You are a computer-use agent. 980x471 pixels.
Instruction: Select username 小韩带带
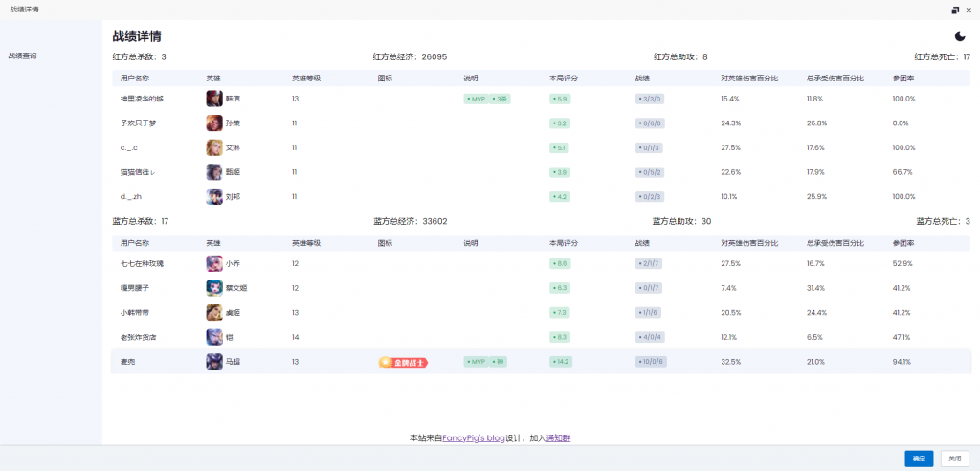pos(135,313)
